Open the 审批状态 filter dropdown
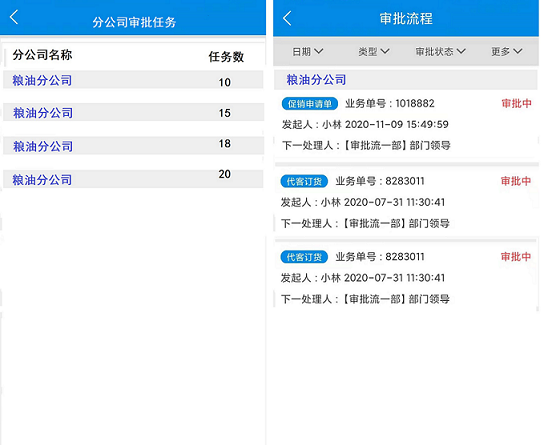This screenshot has width=544, height=445. pyautogui.click(x=440, y=52)
